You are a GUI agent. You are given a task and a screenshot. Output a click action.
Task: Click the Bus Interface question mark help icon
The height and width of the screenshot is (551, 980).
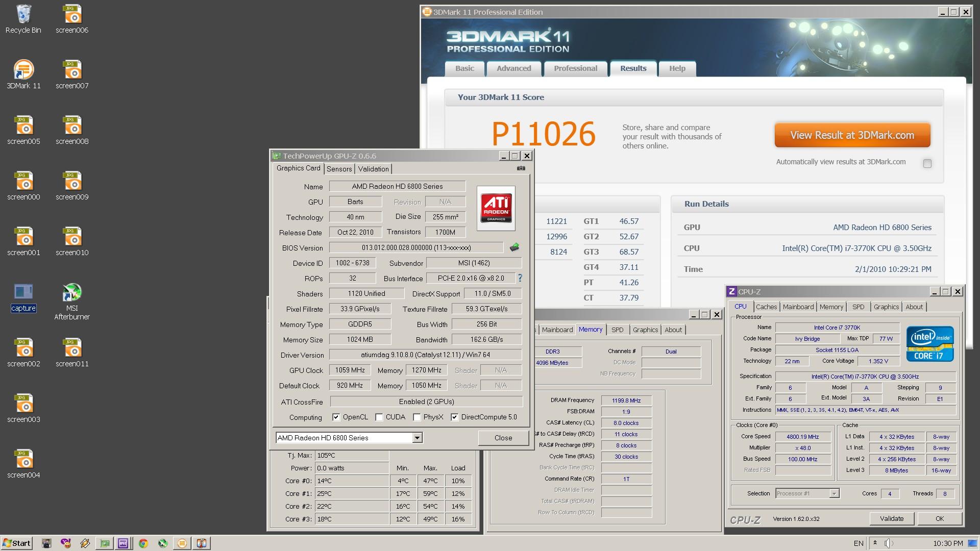(520, 278)
